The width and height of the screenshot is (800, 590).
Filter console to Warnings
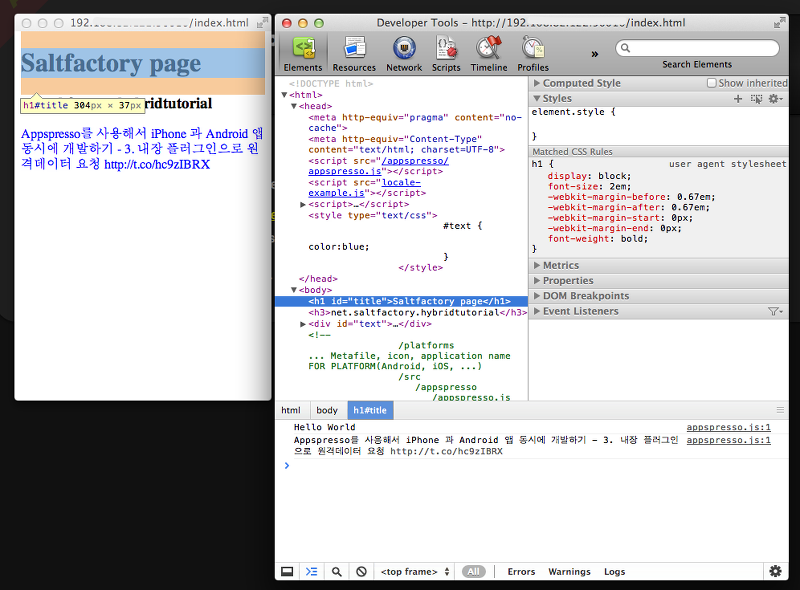point(569,572)
